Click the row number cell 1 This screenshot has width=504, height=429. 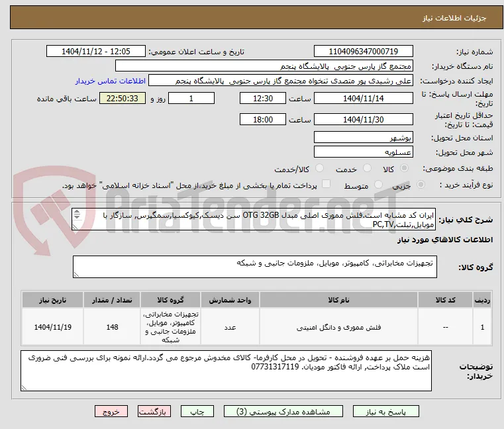point(482,327)
